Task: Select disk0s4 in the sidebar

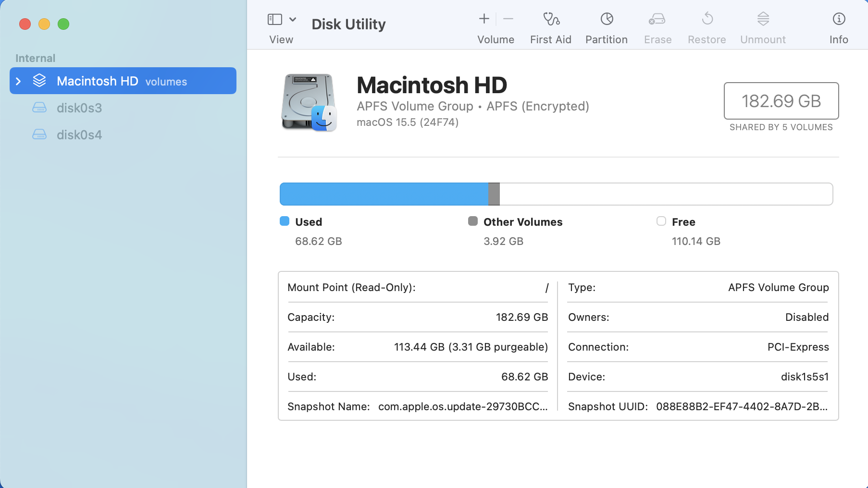Action: 79,135
